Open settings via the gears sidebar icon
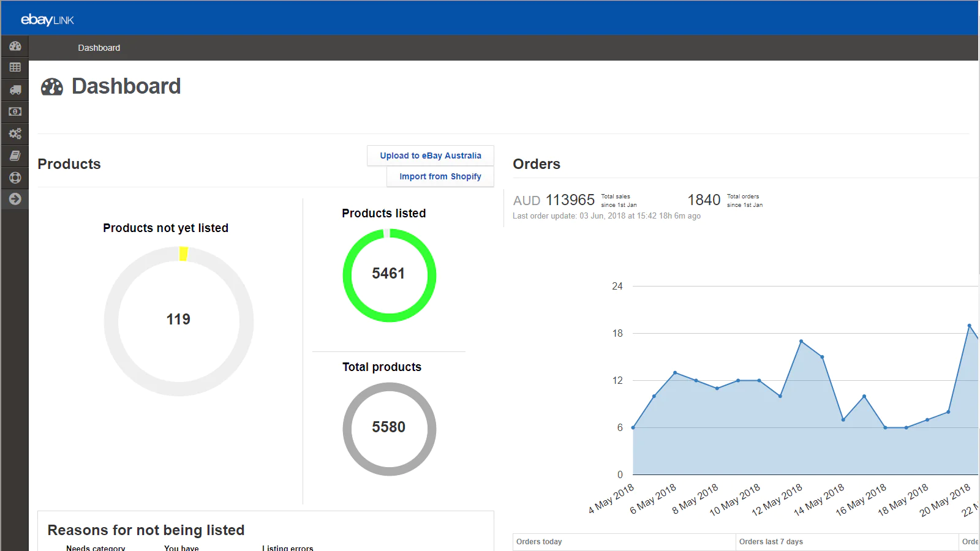980x551 pixels. (15, 133)
